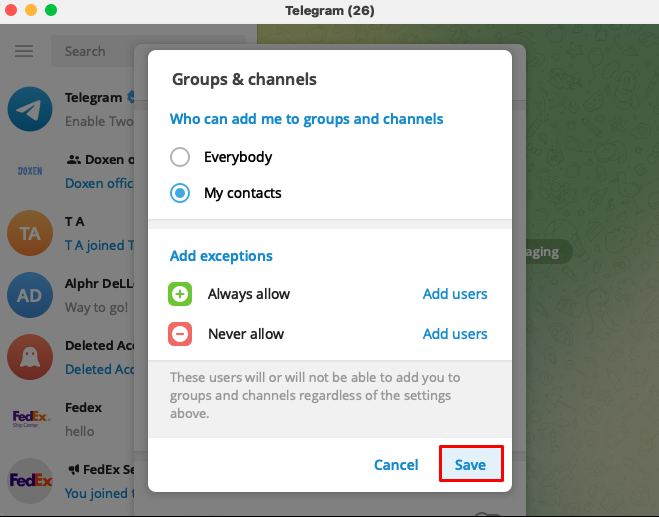The height and width of the screenshot is (517, 659).
Task: Open the Doxen group avatar
Action: coord(30,171)
